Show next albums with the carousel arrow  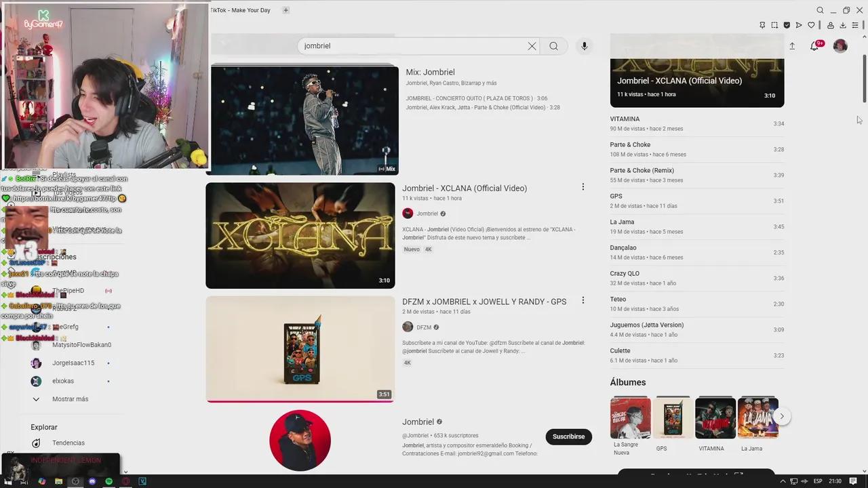[x=782, y=416]
